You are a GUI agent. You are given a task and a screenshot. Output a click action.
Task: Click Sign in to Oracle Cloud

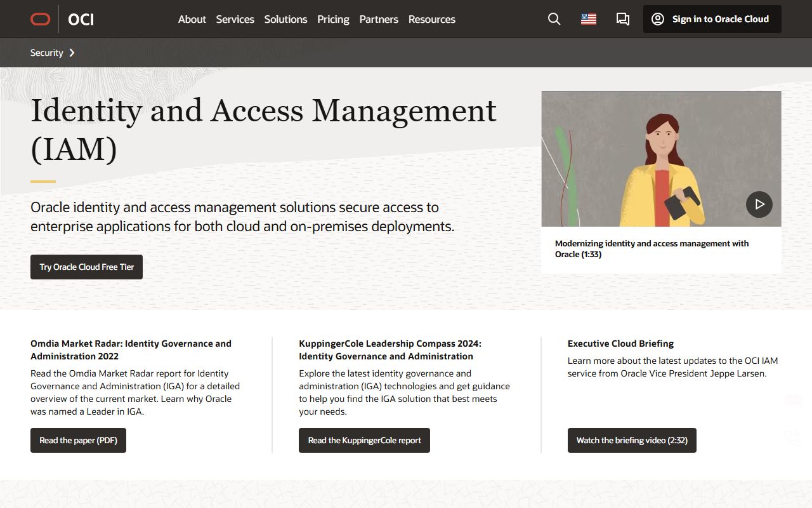pyautogui.click(x=720, y=19)
